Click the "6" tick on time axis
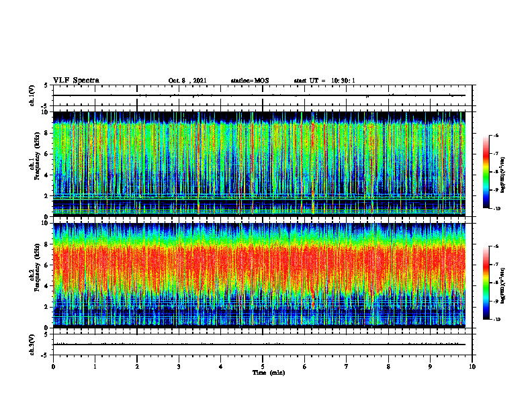Viewport: 532px width, 411px height. pos(305,367)
